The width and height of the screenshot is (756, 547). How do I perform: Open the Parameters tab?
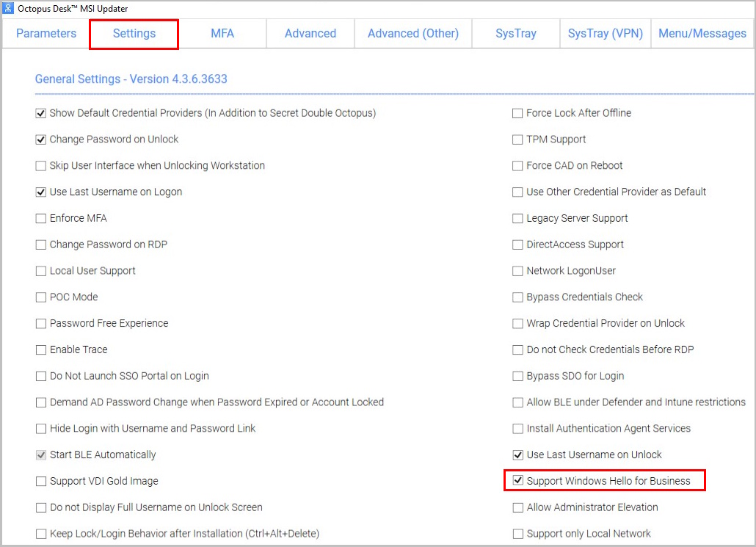tap(46, 33)
